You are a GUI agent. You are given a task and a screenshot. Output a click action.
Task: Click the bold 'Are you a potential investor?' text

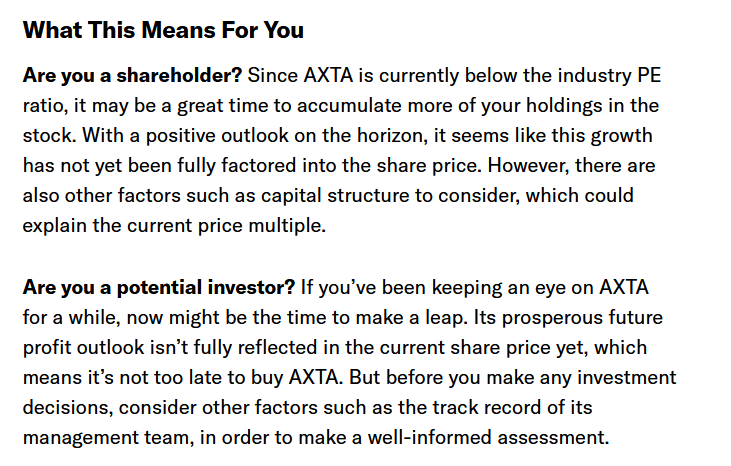(159, 288)
